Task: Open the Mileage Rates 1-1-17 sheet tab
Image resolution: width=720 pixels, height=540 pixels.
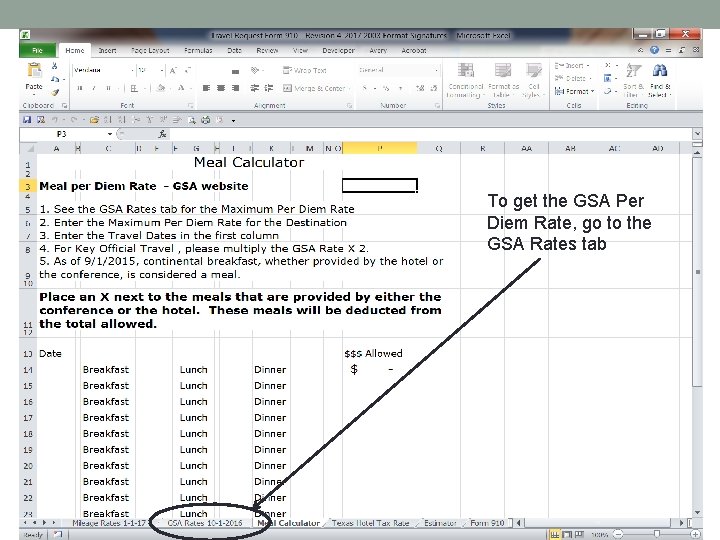Action: click(109, 523)
